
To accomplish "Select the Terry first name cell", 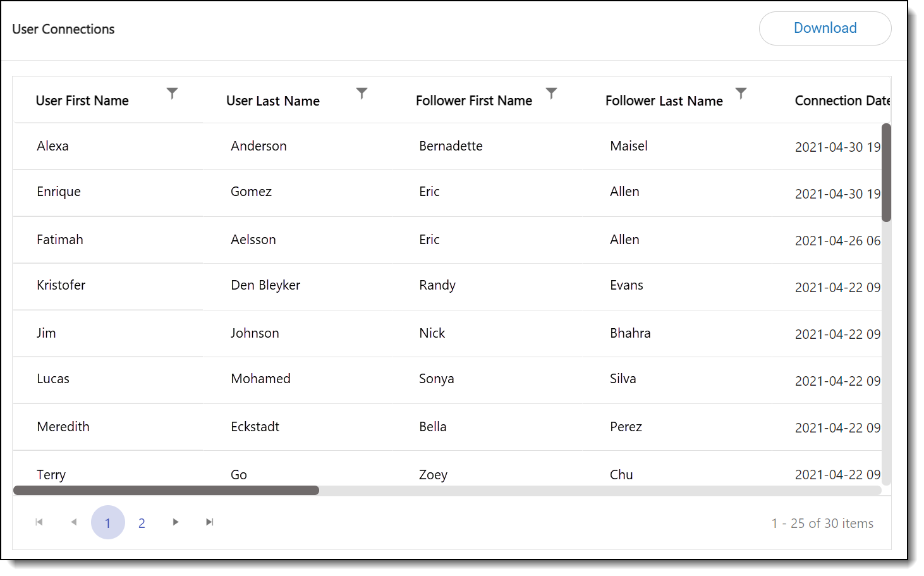I will 51,475.
